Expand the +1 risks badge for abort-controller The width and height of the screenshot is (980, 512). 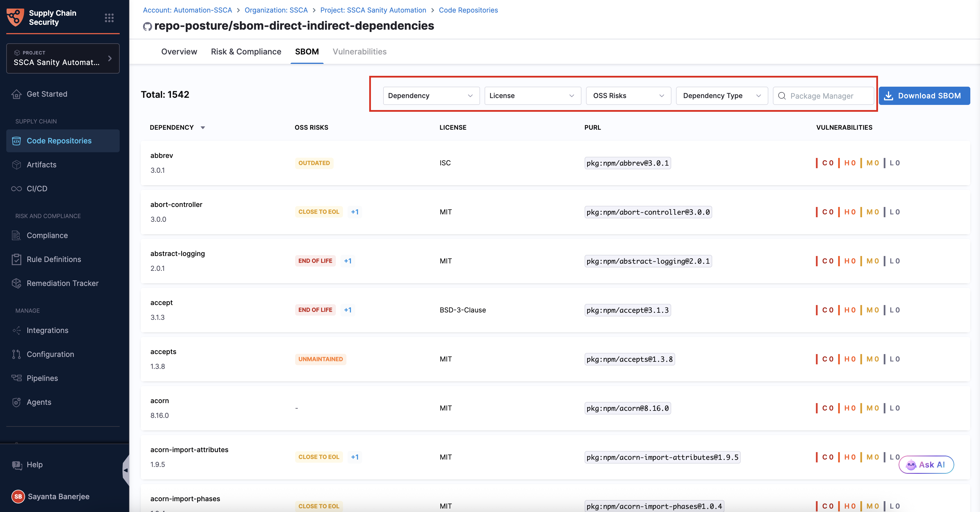click(x=355, y=212)
